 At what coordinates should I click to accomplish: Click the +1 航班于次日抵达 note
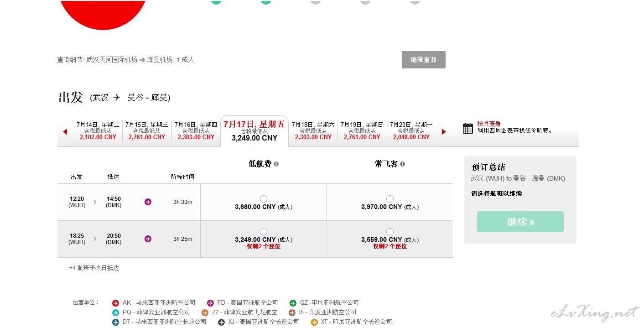[x=94, y=268]
